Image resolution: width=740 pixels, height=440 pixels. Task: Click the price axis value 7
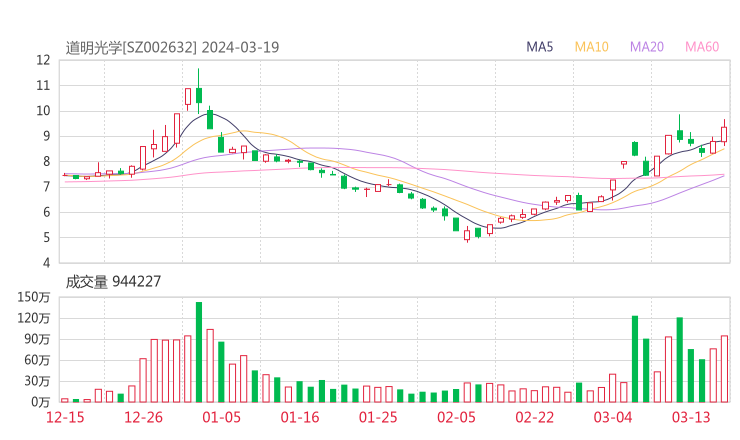[46, 187]
